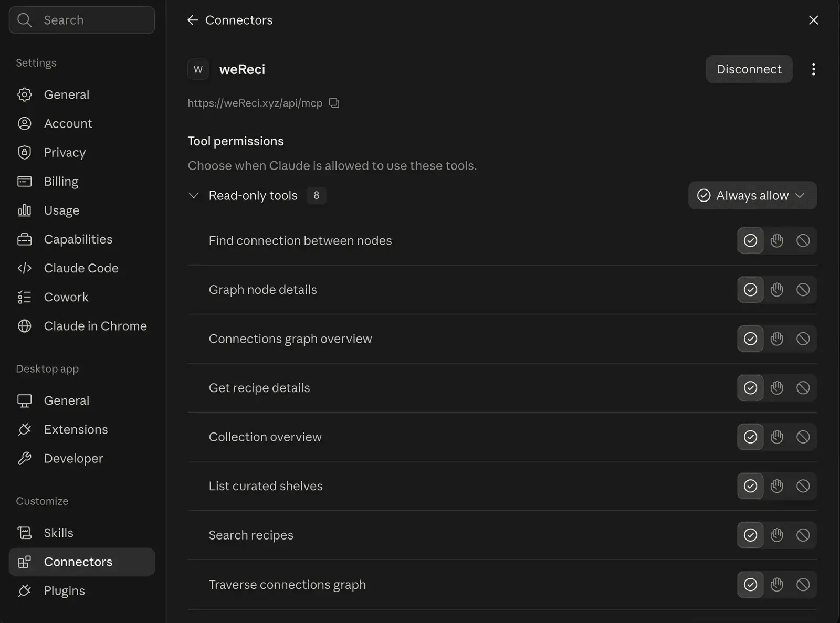The height and width of the screenshot is (623, 840).
Task: Always allow Traverse connections graph
Action: pos(750,584)
